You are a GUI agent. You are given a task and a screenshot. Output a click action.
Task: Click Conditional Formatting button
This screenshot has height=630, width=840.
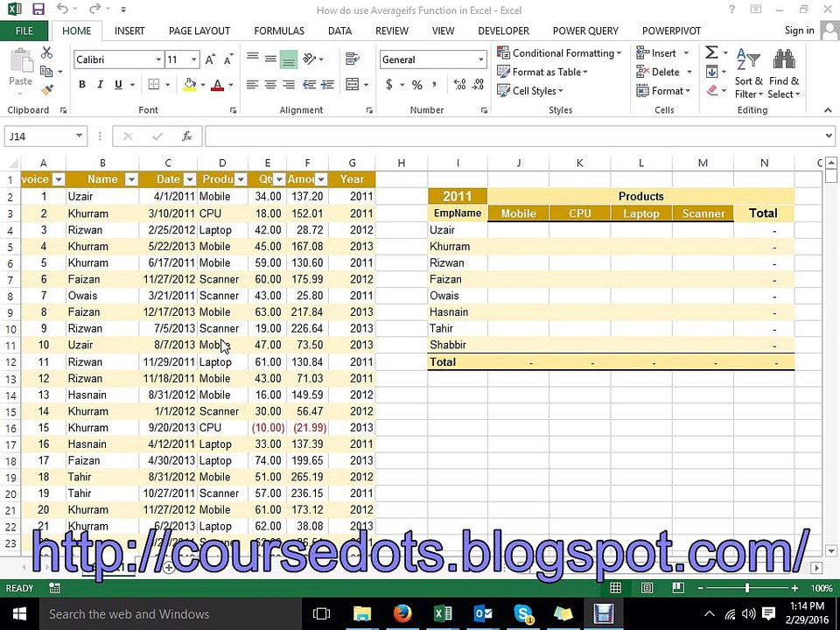pyautogui.click(x=559, y=53)
